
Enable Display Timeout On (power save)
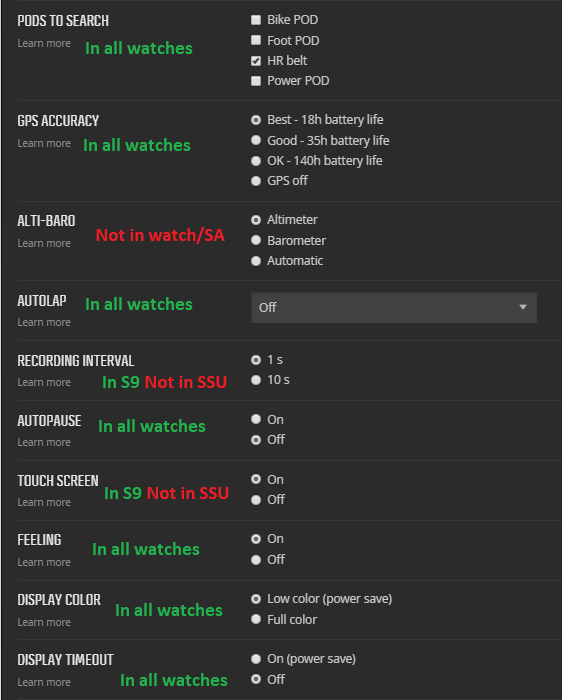click(x=256, y=659)
